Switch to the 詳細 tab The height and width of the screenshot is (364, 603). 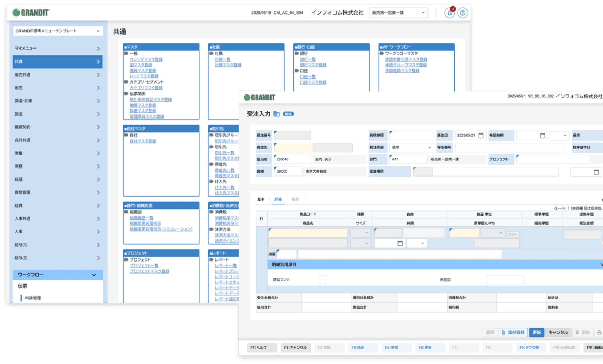click(x=278, y=199)
